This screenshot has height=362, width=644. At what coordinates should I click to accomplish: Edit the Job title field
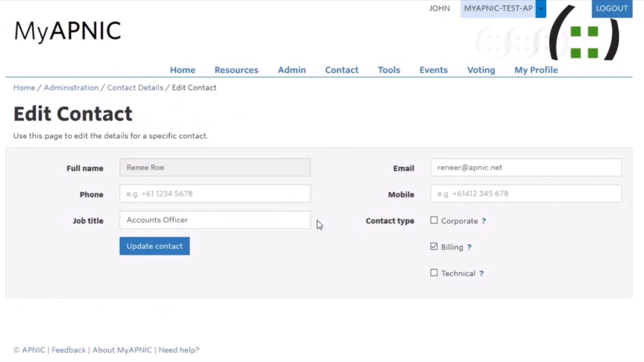[x=215, y=220]
